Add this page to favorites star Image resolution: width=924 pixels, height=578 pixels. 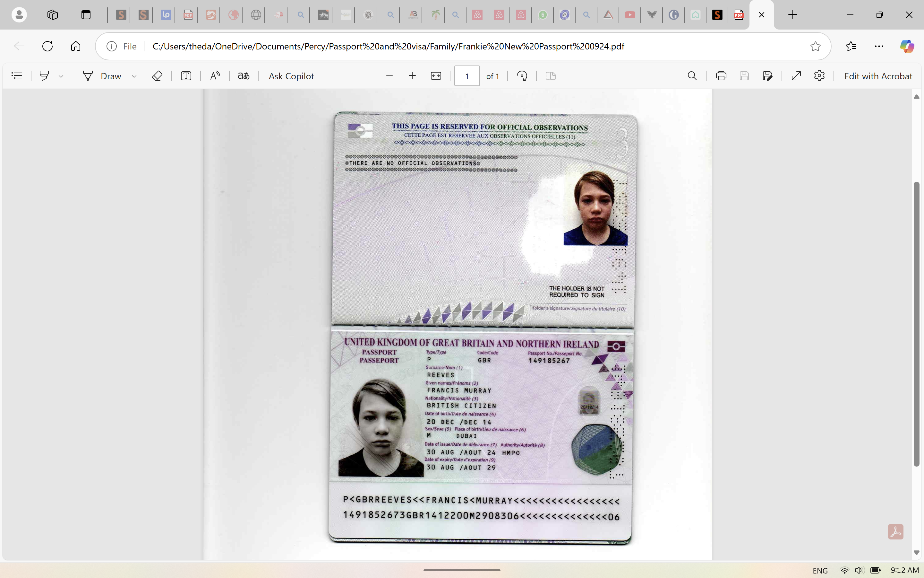(x=816, y=46)
